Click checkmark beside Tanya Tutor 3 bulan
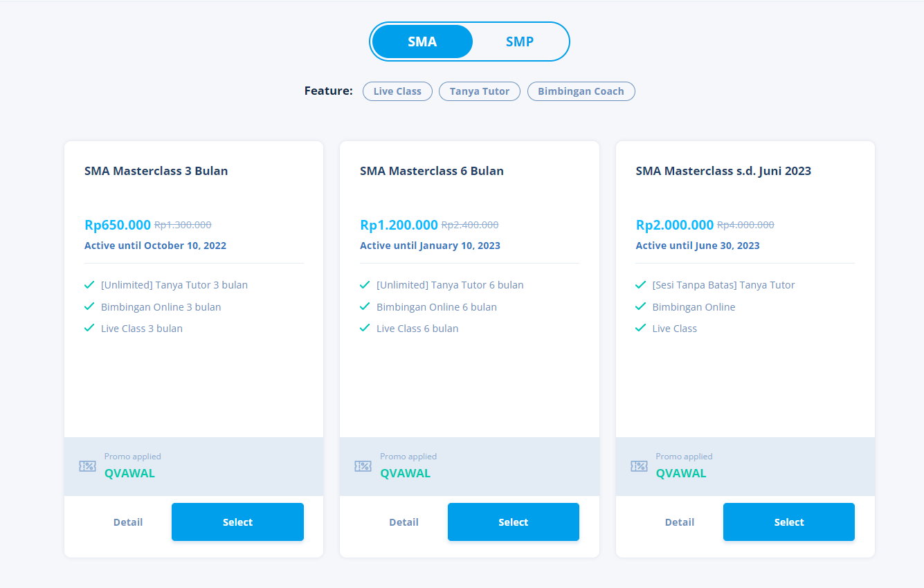Viewport: 924px width, 588px height. tap(89, 285)
